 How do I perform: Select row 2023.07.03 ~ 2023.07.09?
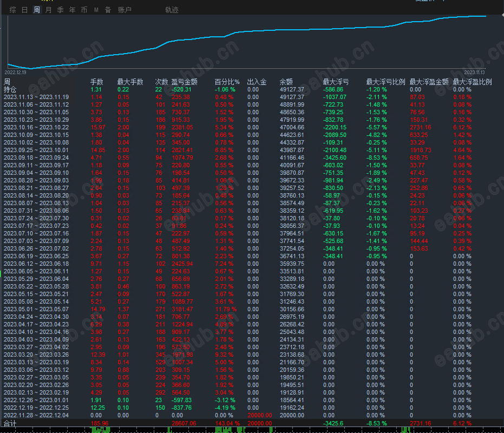pos(252,241)
